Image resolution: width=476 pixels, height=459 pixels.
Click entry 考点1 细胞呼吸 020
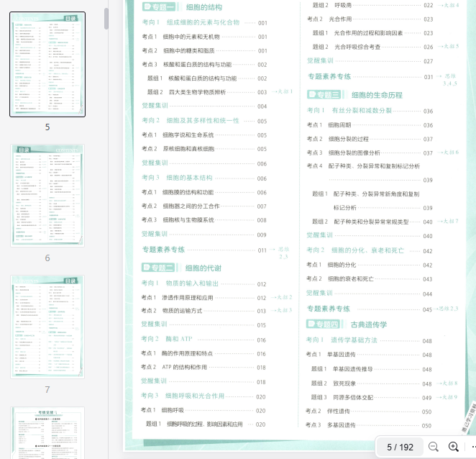pos(203,410)
